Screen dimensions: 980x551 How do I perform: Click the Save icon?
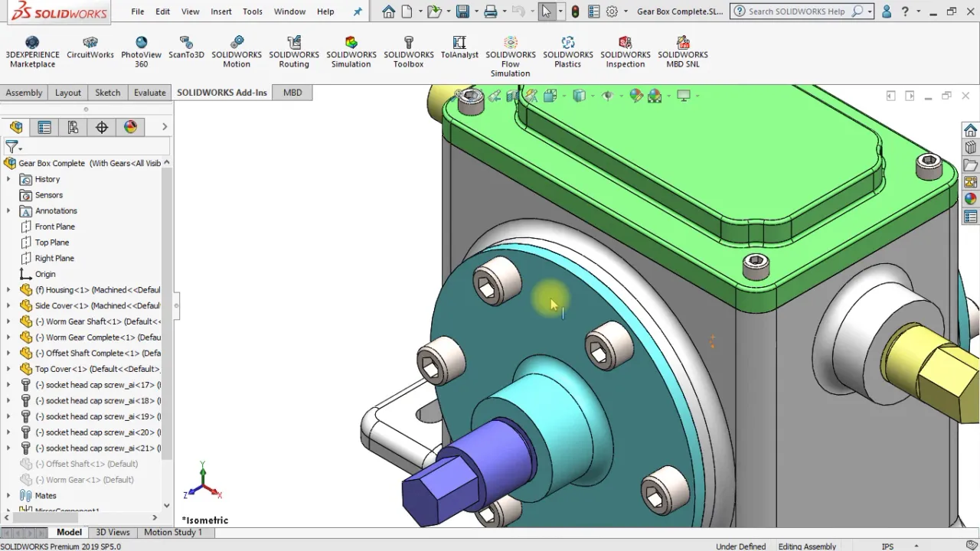462,11
